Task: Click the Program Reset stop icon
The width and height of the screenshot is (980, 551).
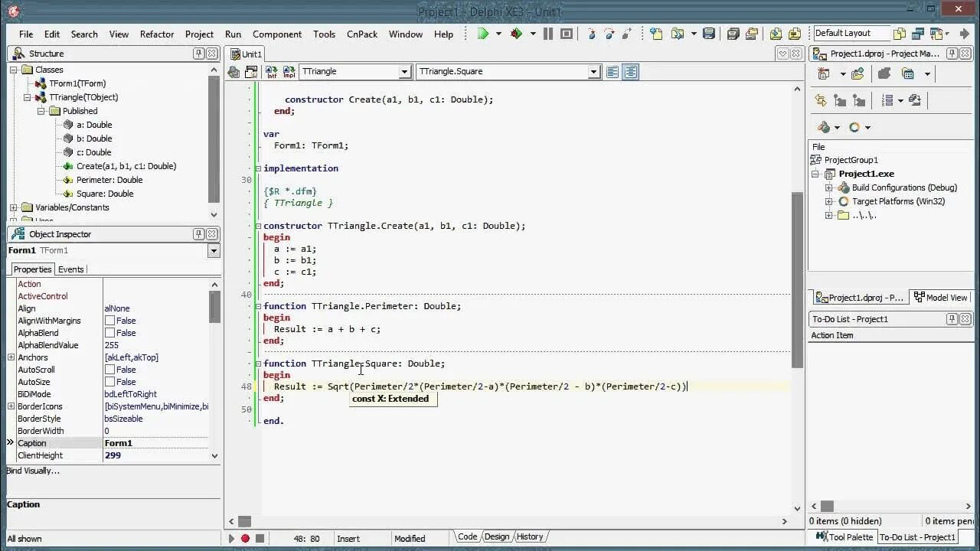Action: tap(567, 34)
